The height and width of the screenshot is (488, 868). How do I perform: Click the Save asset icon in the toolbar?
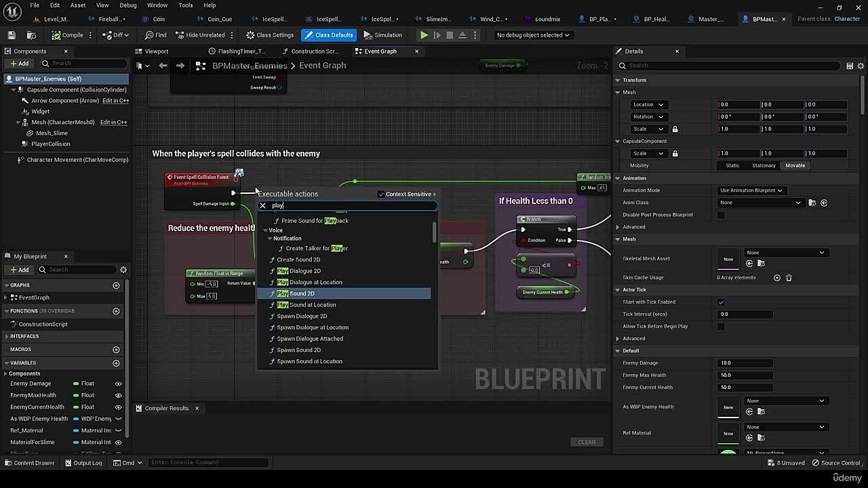coord(10,35)
